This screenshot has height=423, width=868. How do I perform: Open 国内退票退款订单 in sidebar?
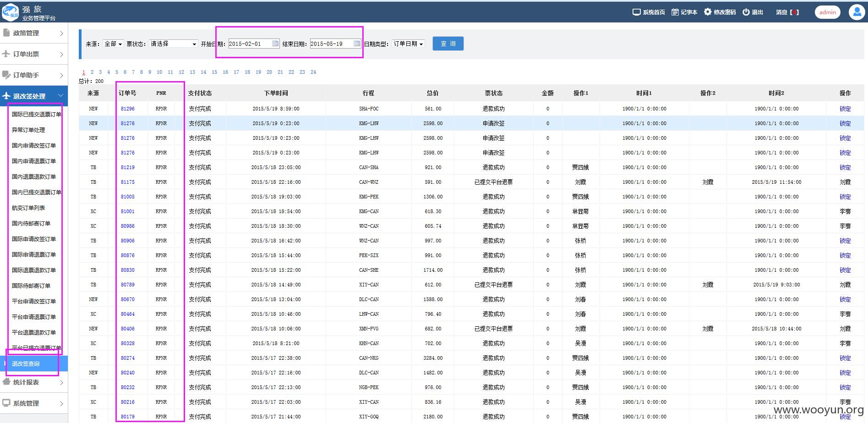click(34, 176)
